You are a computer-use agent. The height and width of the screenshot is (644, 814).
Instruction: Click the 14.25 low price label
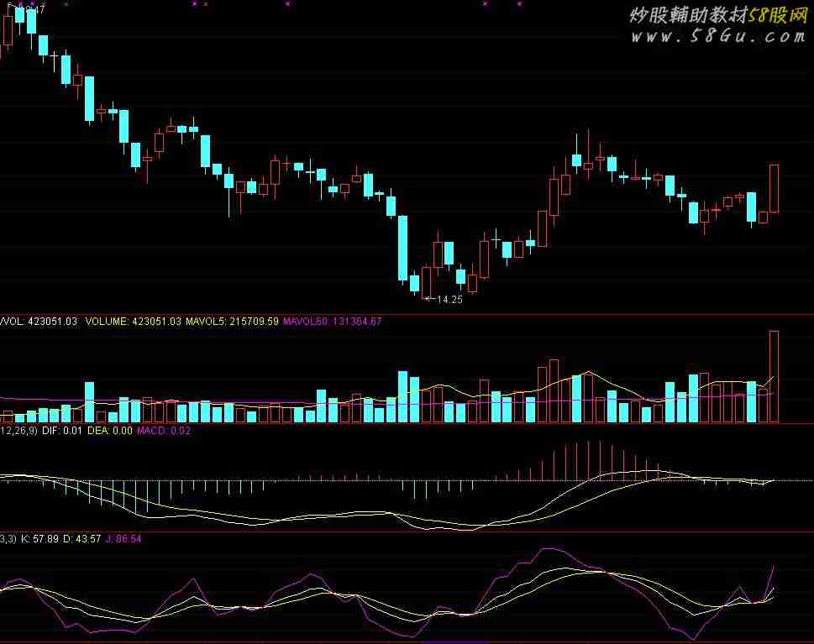tap(449, 299)
